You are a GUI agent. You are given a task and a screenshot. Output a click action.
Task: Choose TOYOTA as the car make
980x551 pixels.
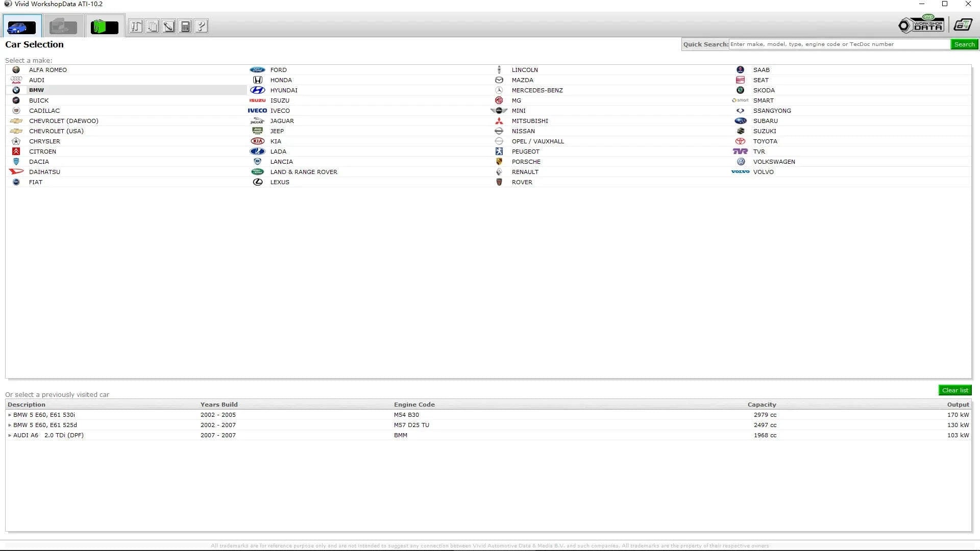765,141
